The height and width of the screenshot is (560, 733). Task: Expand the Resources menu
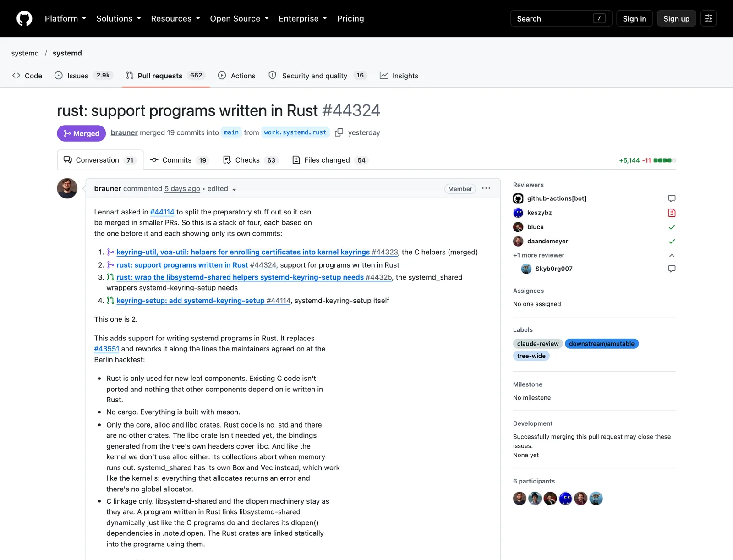click(175, 18)
